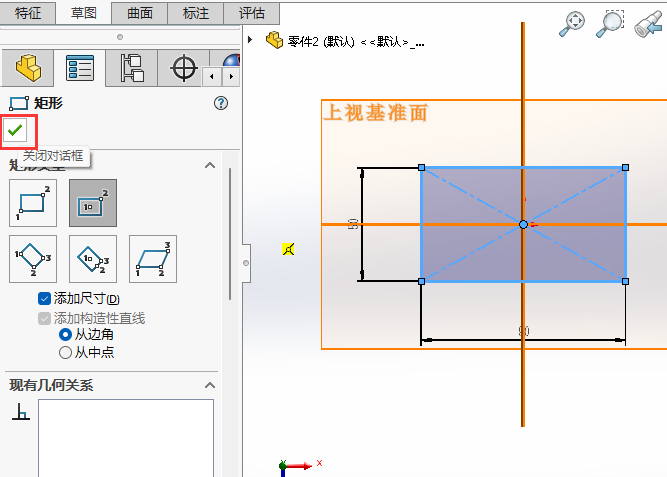Toggle the 添加构造性直线 checkbox

coord(44,318)
